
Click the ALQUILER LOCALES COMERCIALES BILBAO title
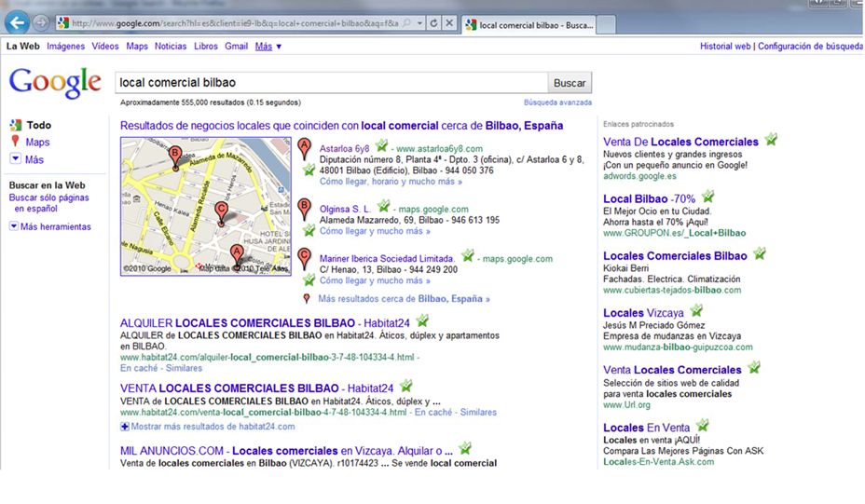[x=265, y=323]
